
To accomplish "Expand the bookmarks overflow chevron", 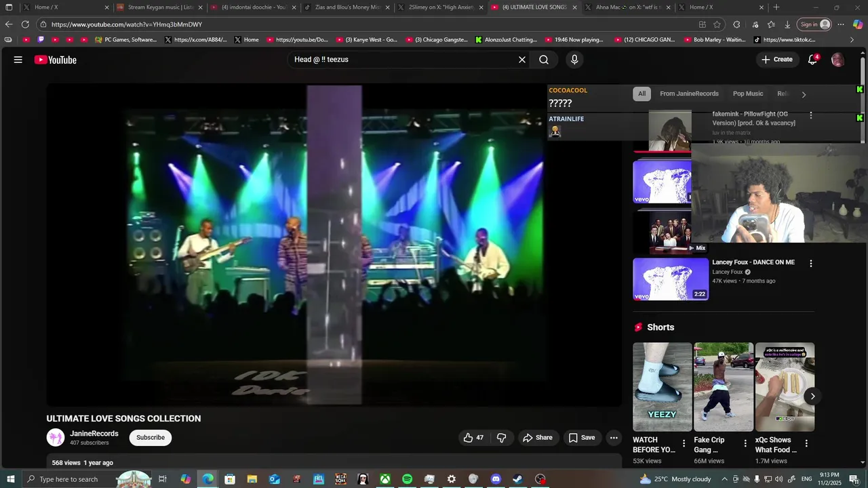I will click(852, 40).
